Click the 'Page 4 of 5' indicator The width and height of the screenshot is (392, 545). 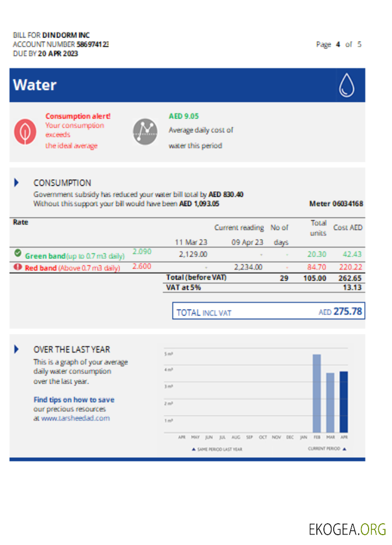click(x=339, y=45)
